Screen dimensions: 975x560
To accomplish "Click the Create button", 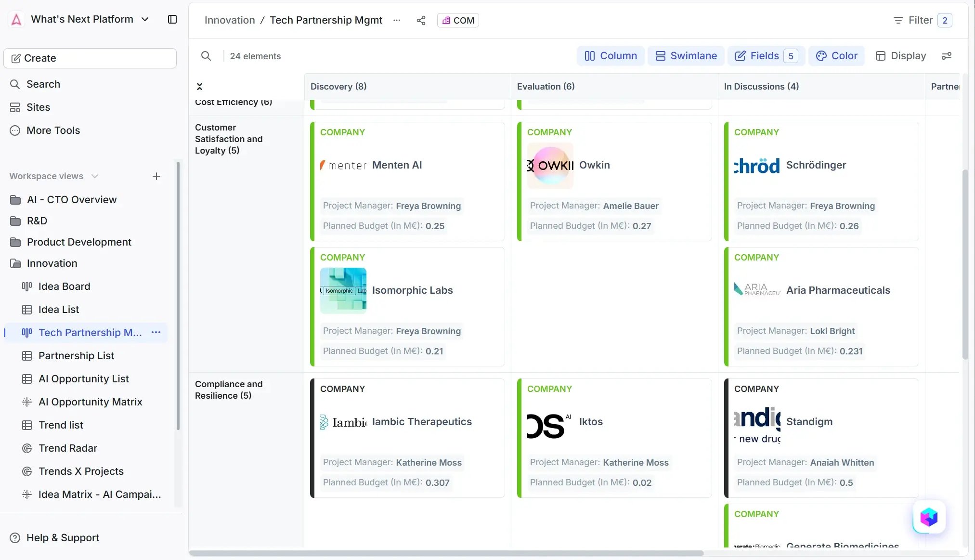I will click(x=90, y=58).
